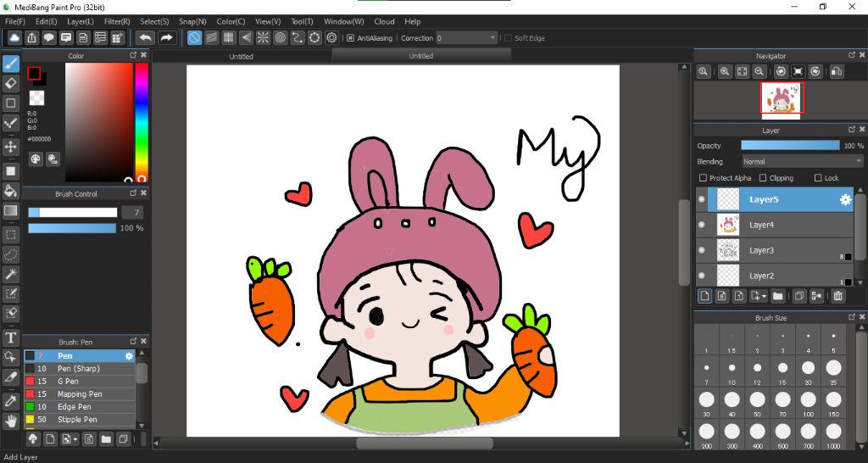Select Stipple Pen brush
The width and height of the screenshot is (868, 463).
79,420
